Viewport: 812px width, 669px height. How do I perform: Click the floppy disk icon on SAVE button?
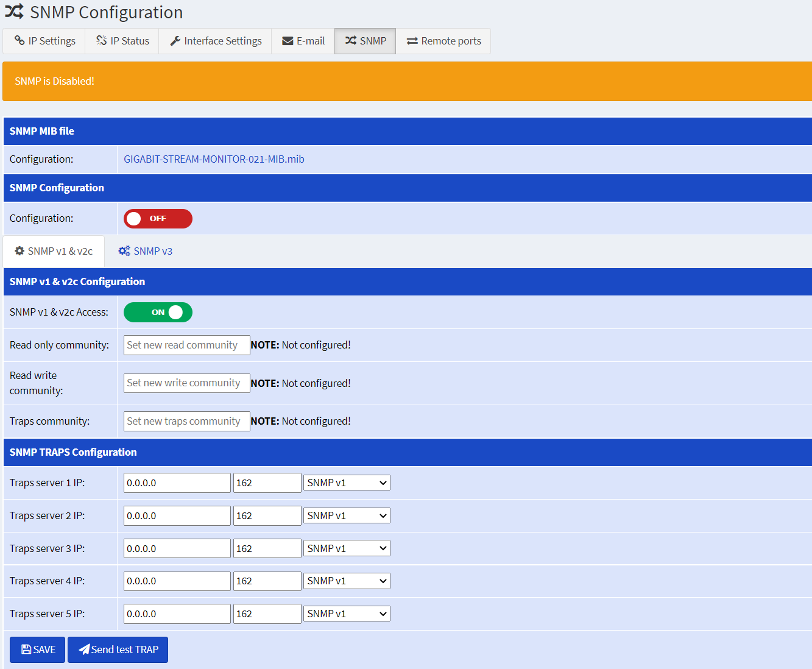tap(26, 650)
